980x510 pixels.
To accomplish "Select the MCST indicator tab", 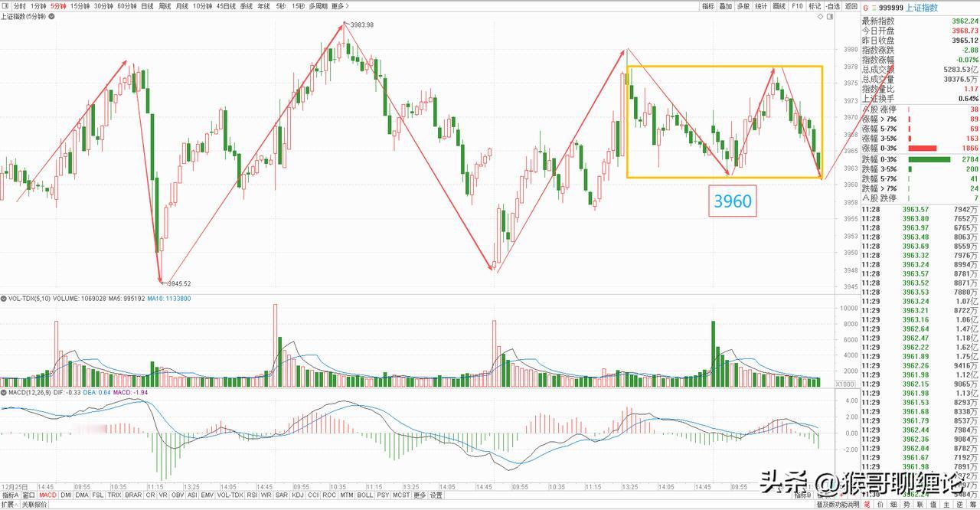I will pyautogui.click(x=401, y=495).
